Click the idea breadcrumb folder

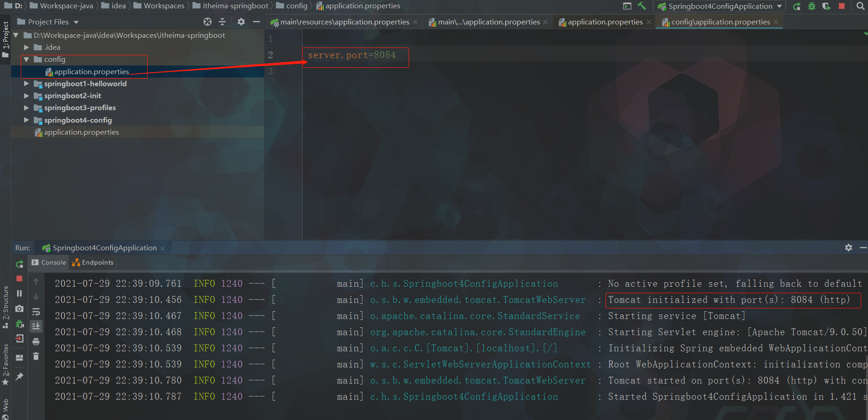114,6
